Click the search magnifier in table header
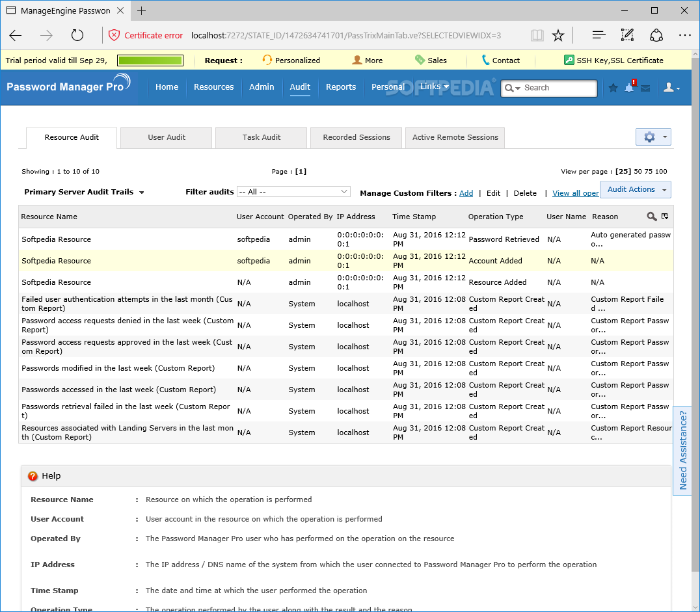The image size is (700, 612). (651, 217)
